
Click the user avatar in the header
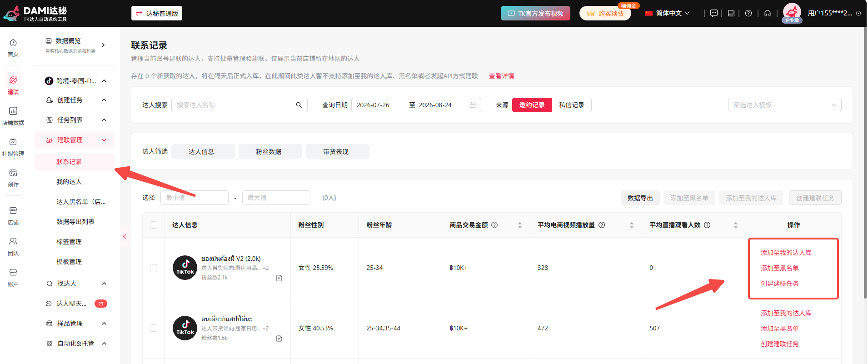[792, 12]
